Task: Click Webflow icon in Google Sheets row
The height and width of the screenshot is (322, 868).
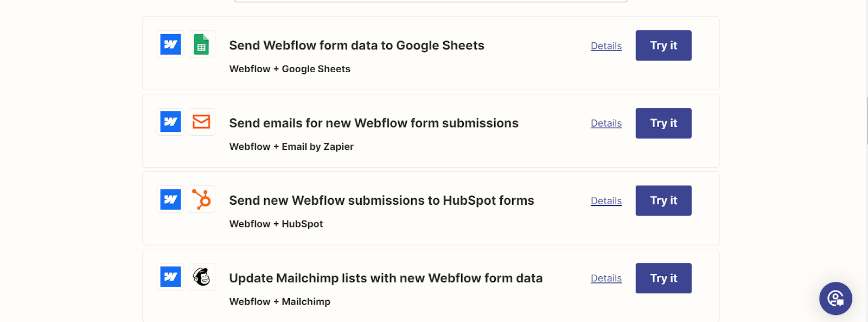Action: 170,45
